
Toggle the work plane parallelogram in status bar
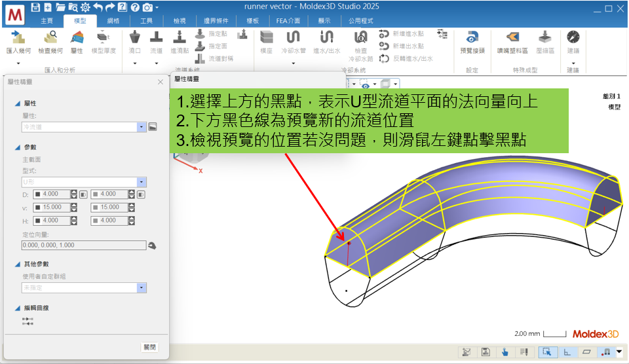pos(586,352)
